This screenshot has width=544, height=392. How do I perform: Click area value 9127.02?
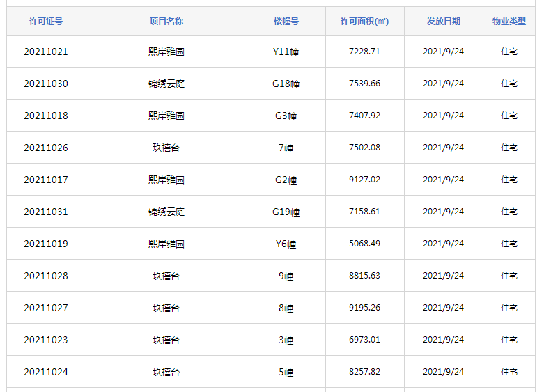364,180
